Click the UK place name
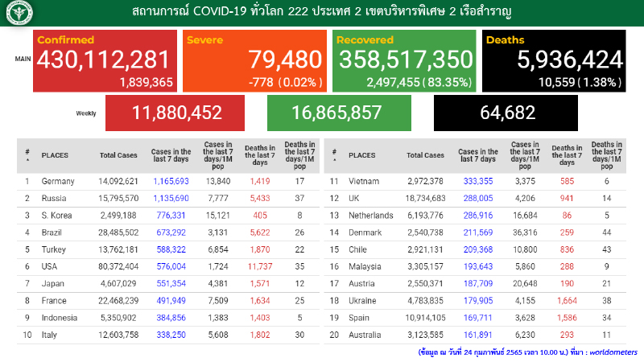Screen dimensions: 644x362 pos(353,198)
